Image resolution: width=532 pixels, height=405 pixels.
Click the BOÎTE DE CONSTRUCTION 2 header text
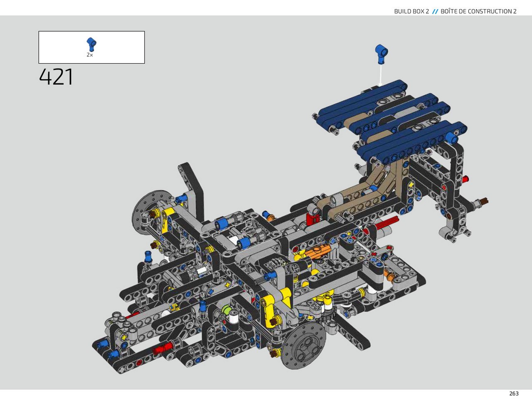[x=478, y=11]
